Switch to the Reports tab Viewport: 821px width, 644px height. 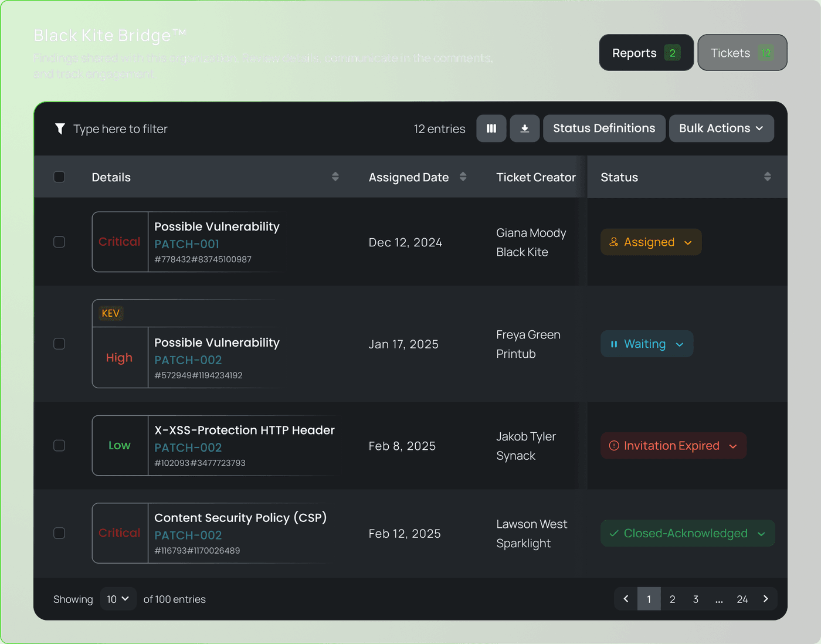646,53
